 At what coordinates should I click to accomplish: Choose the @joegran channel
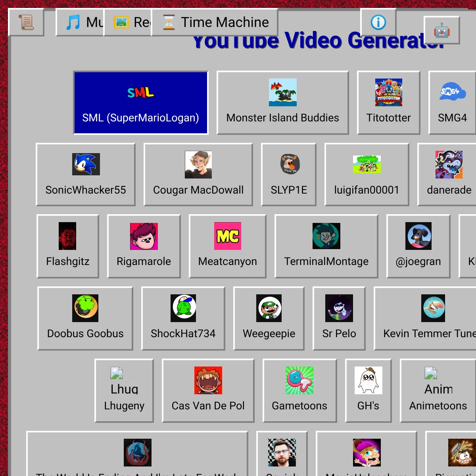coord(418,246)
